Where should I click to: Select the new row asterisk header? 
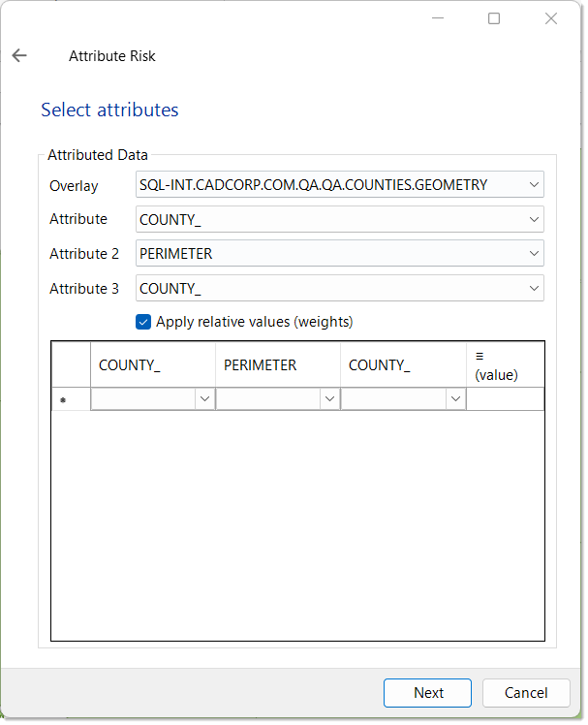71,399
